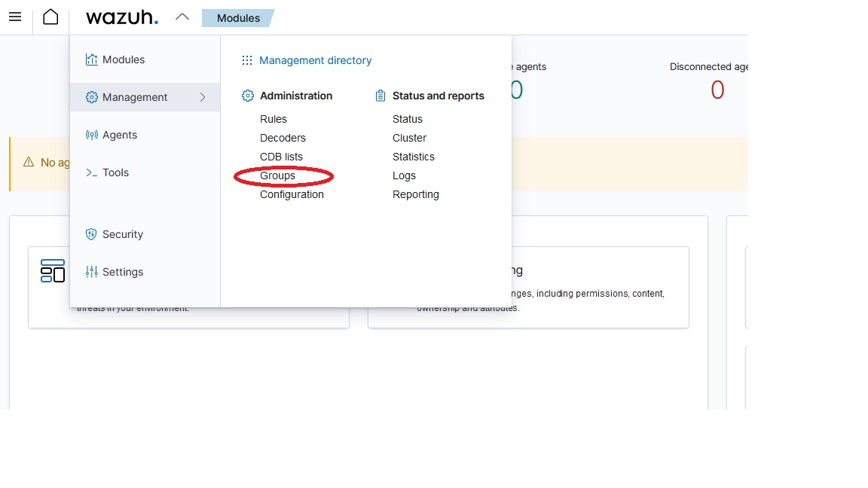This screenshot has height=488, width=868.
Task: Click the Tools terminal icon
Action: 90,172
